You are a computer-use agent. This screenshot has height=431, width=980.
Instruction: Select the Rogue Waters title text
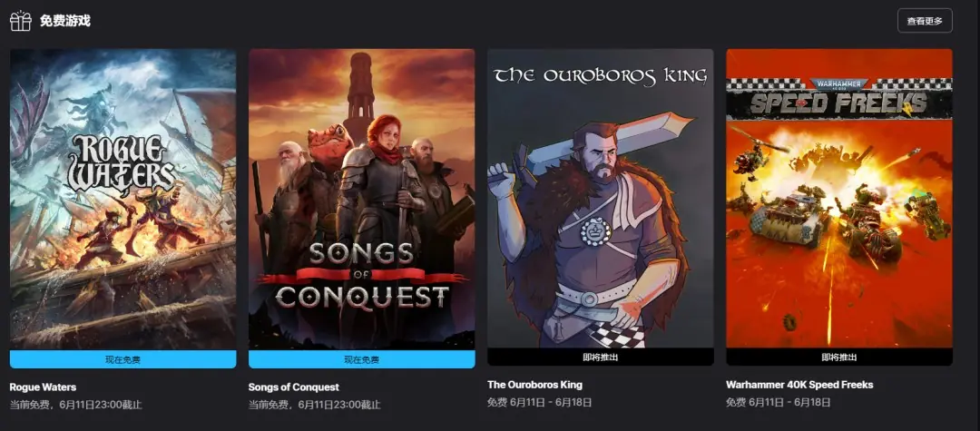pyautogui.click(x=44, y=387)
